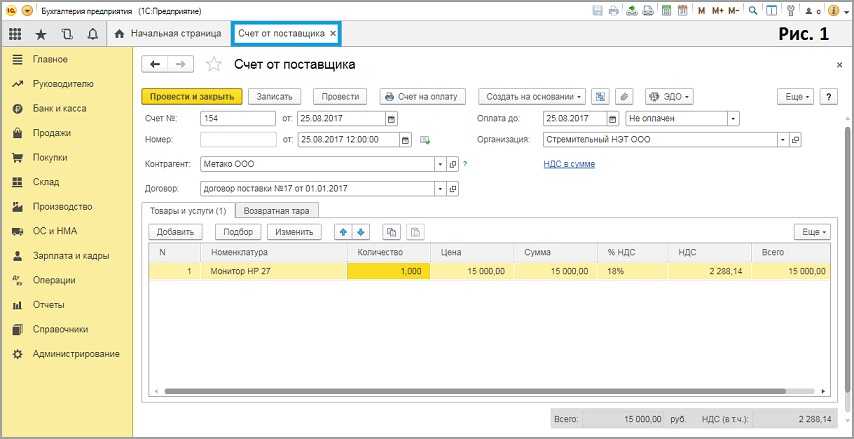
Task: Expand the 'Создать на основании' dropdown
Action: point(533,97)
